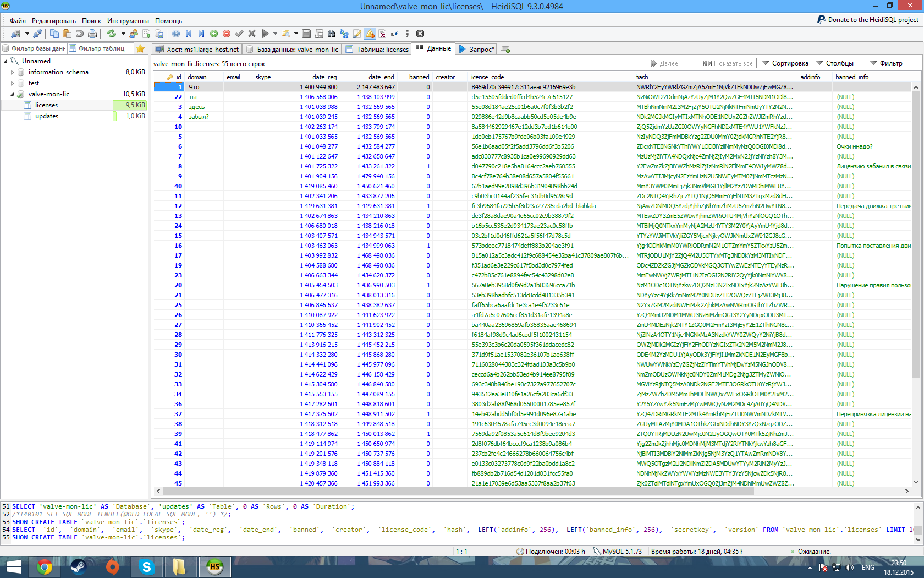Open the Редактировать menu
The width and height of the screenshot is (924, 578).
coord(54,21)
